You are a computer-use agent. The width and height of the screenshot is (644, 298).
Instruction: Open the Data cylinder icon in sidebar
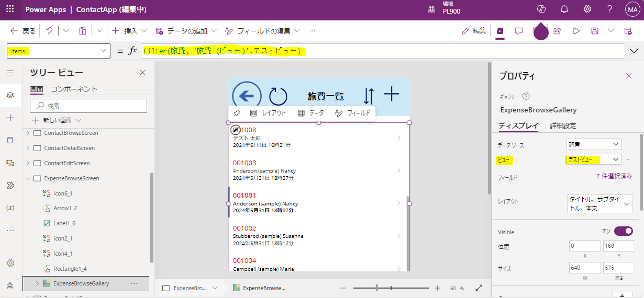tap(10, 140)
